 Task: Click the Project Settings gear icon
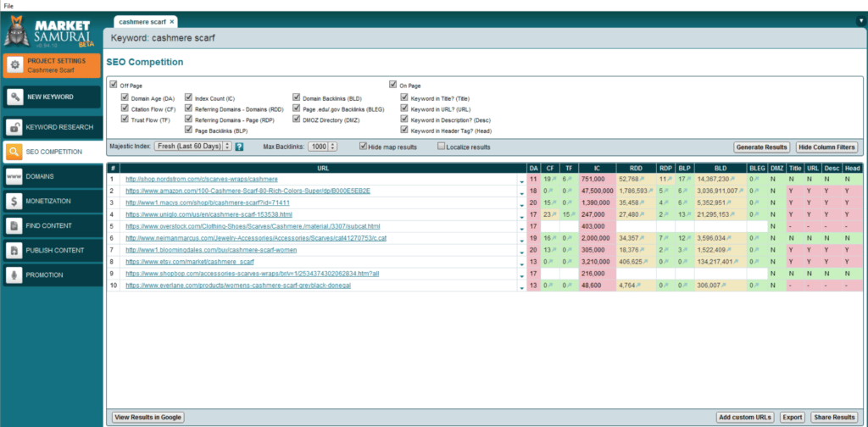(15, 65)
